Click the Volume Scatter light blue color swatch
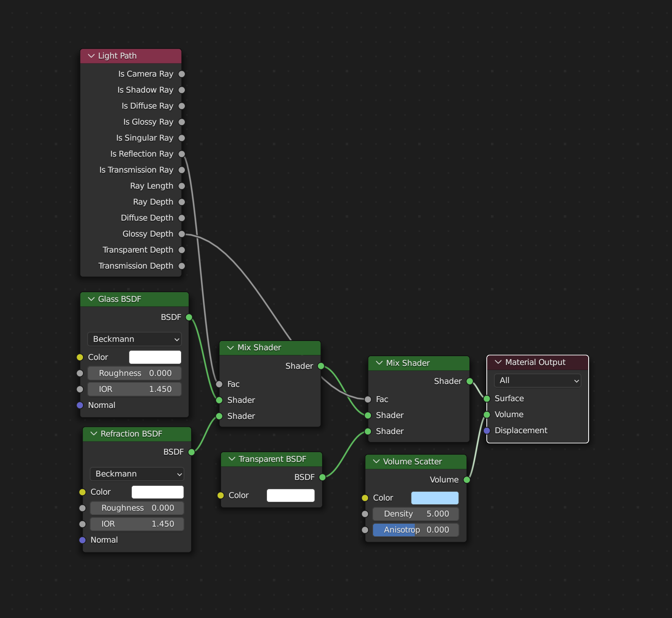The height and width of the screenshot is (618, 672). [435, 498]
